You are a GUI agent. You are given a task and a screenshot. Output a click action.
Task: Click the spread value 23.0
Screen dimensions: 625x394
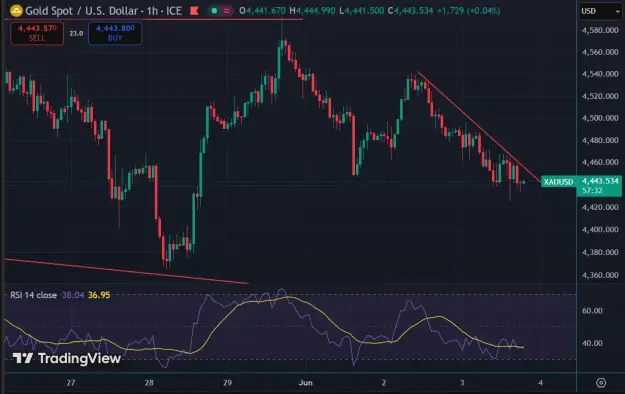(x=76, y=33)
